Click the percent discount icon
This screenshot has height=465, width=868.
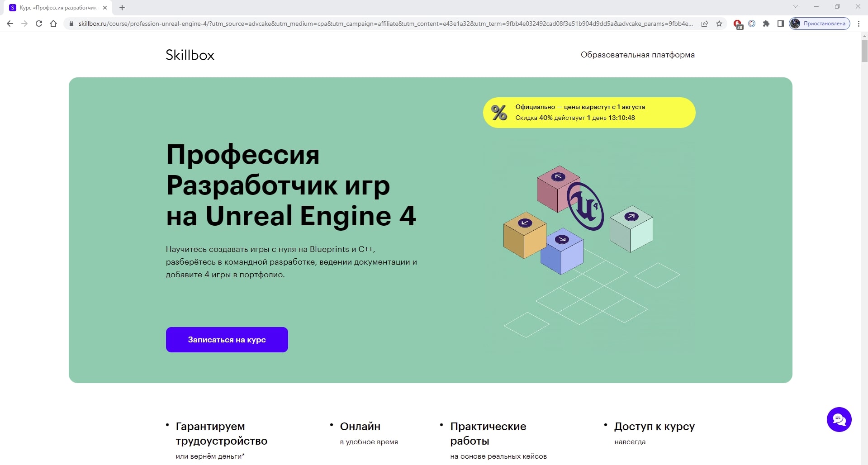tap(499, 113)
